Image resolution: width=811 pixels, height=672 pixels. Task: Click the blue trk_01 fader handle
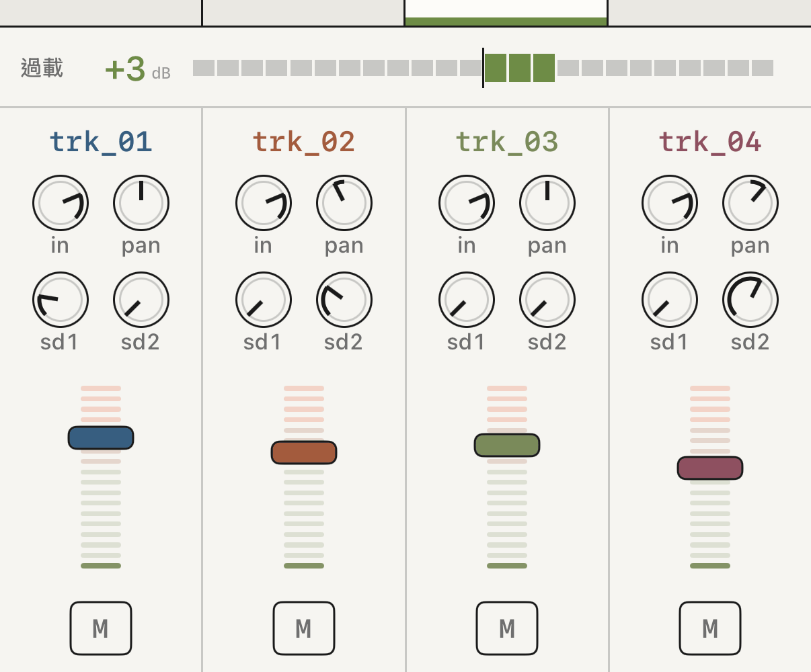[x=101, y=437]
